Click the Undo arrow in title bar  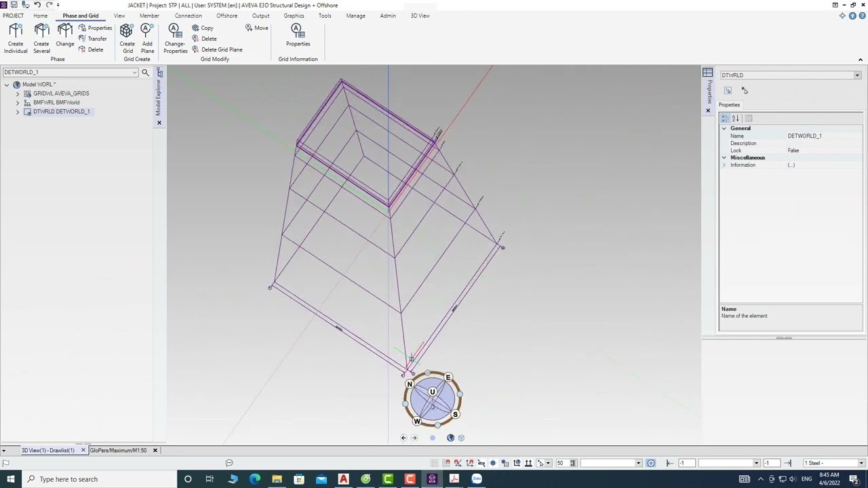[37, 5]
